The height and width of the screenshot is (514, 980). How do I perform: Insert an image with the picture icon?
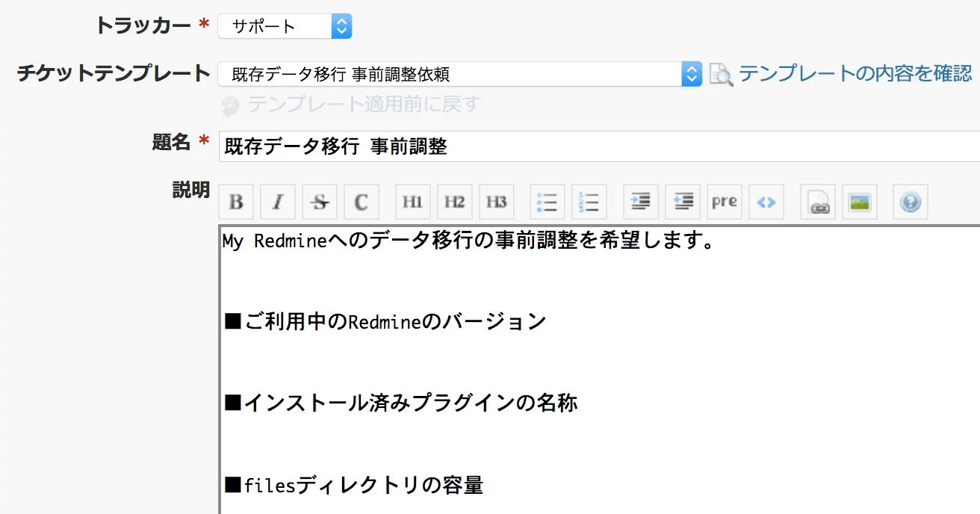tap(859, 202)
